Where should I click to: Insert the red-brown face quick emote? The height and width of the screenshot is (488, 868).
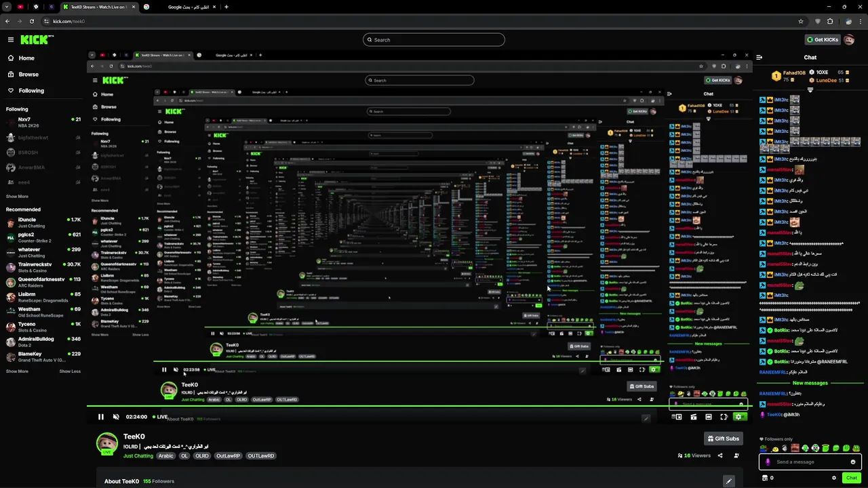pos(795,448)
